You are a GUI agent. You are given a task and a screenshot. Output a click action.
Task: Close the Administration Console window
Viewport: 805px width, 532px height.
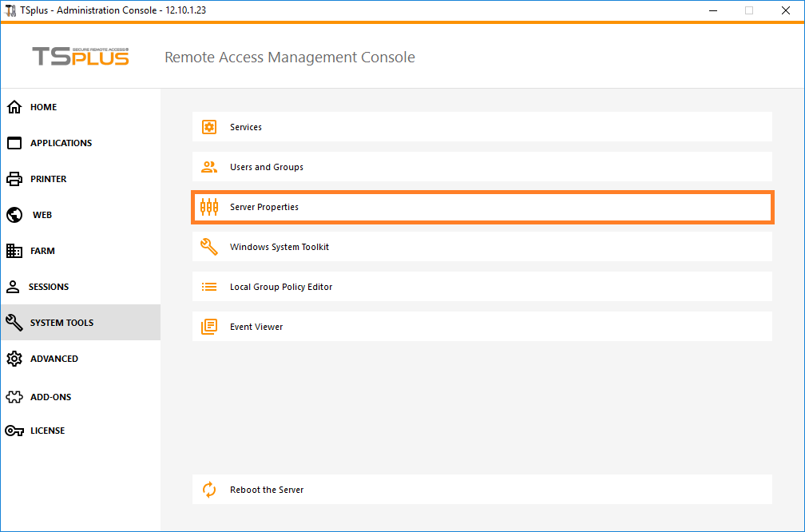point(787,10)
